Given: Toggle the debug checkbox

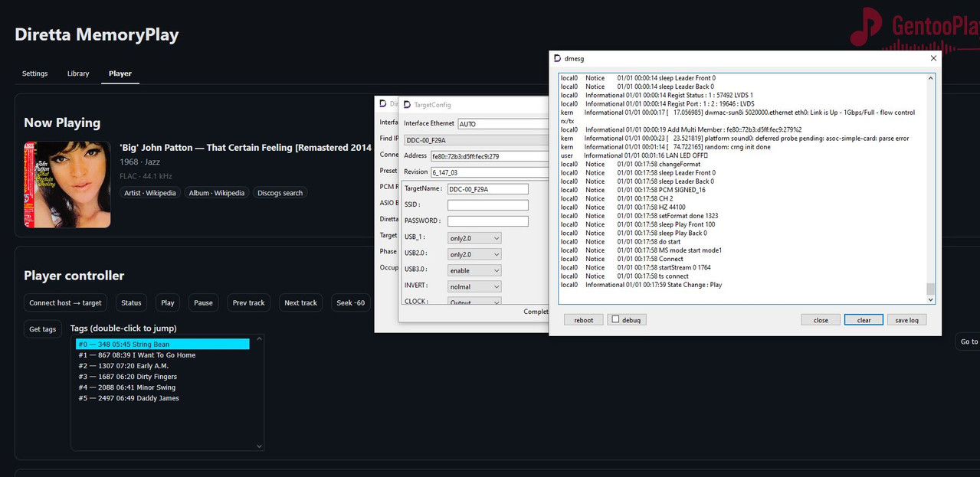Looking at the screenshot, I should 615,320.
